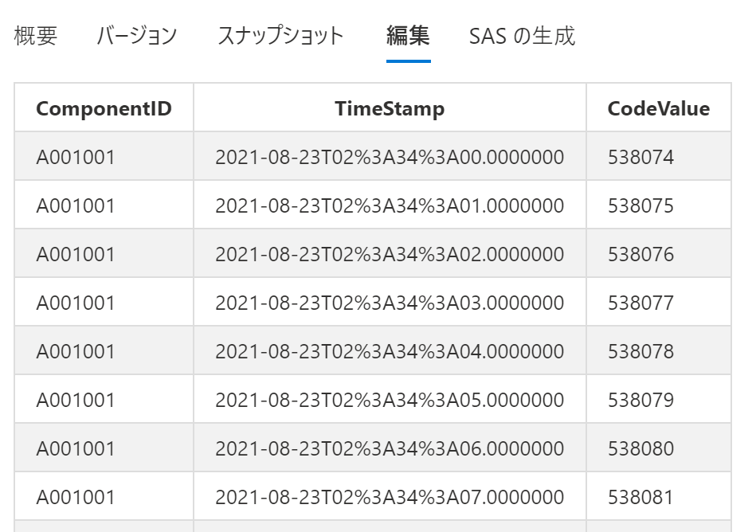This screenshot has width=756, height=532.
Task: Select the timestamp ending in 3A07.0000000
Action: pos(390,497)
